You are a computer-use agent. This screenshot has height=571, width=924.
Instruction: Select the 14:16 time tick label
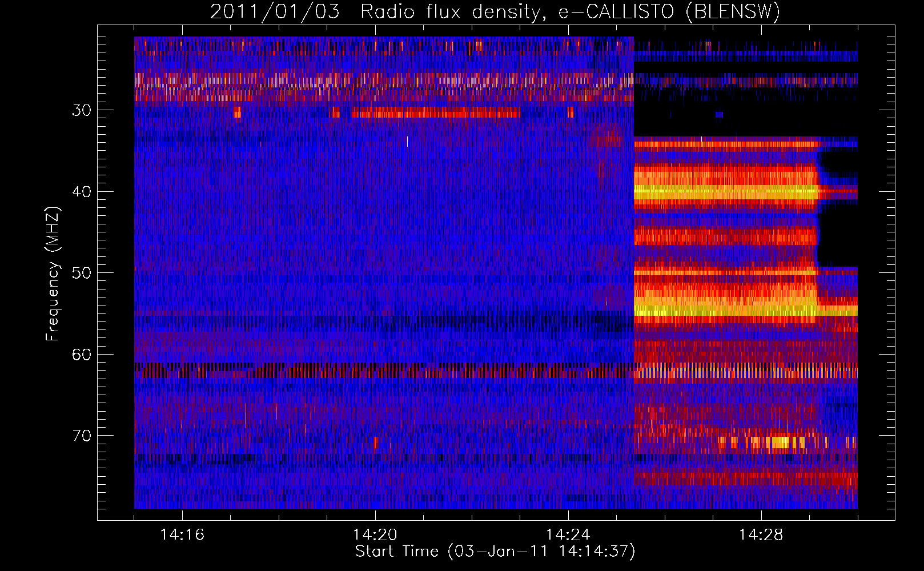tap(182, 534)
